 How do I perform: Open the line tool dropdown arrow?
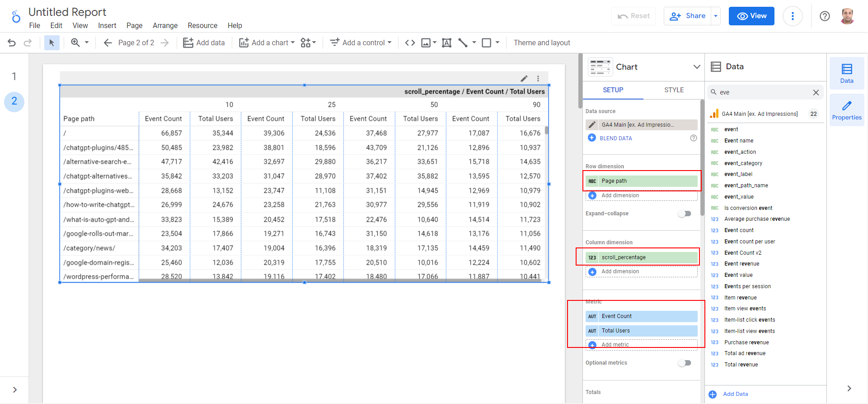(x=474, y=43)
